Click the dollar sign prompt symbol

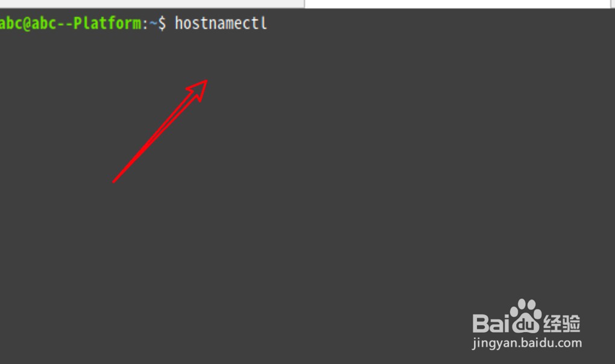point(162,24)
